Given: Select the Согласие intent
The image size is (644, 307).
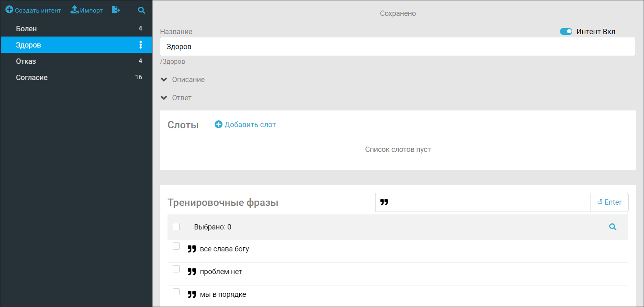Looking at the screenshot, I should coord(76,77).
